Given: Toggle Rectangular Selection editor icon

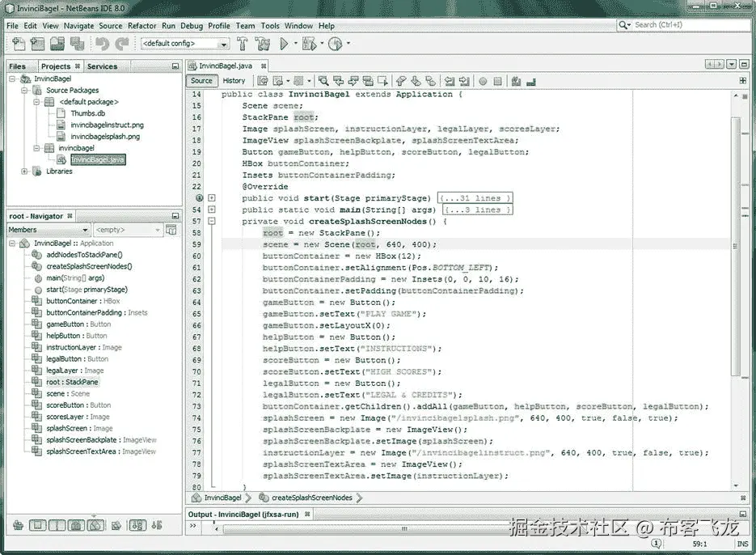Looking at the screenshot, I should tap(382, 81).
